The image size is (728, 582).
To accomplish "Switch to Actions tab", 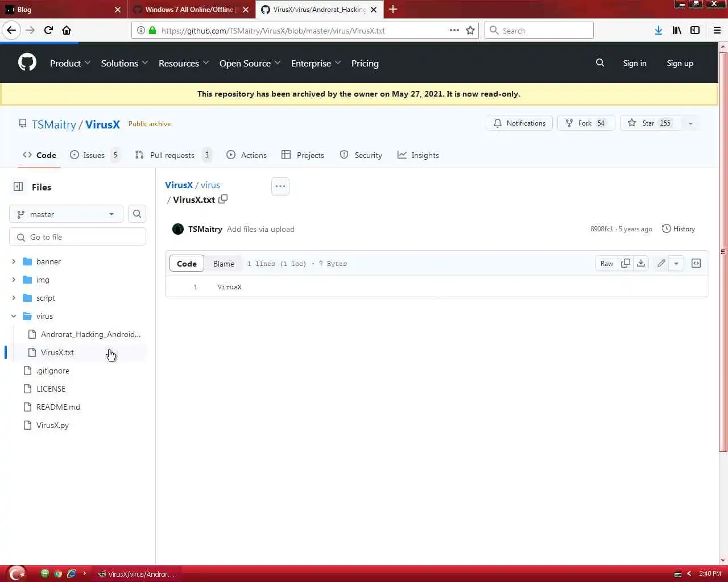I will coord(246,155).
